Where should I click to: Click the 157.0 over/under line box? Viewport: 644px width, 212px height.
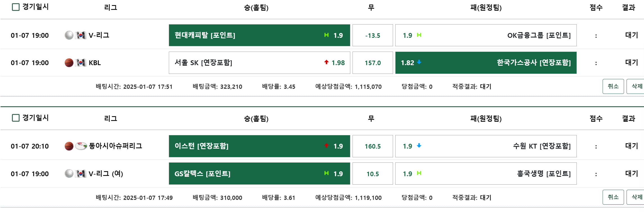373,63
